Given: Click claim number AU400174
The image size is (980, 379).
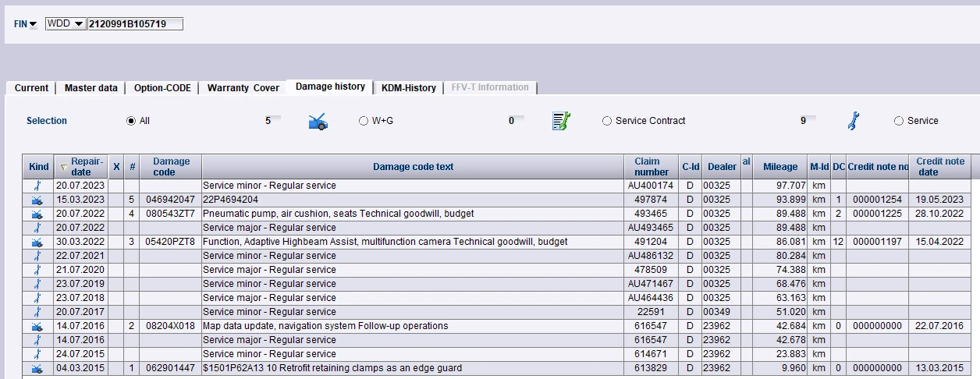Looking at the screenshot, I should click(651, 186).
